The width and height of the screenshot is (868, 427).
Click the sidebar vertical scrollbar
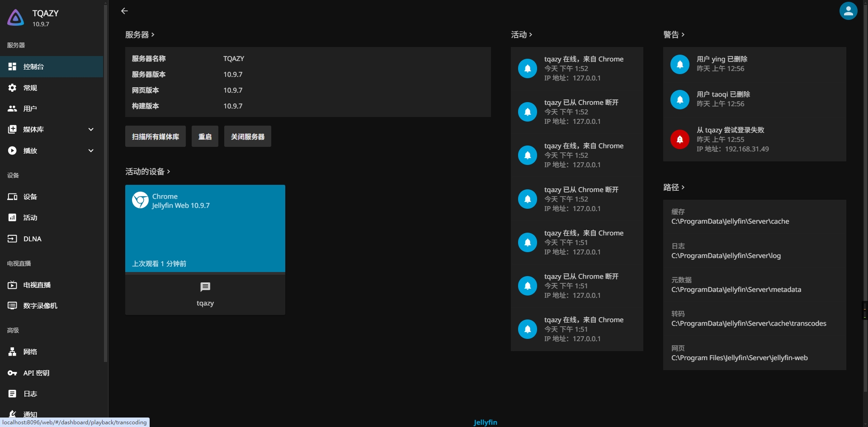pos(105,181)
